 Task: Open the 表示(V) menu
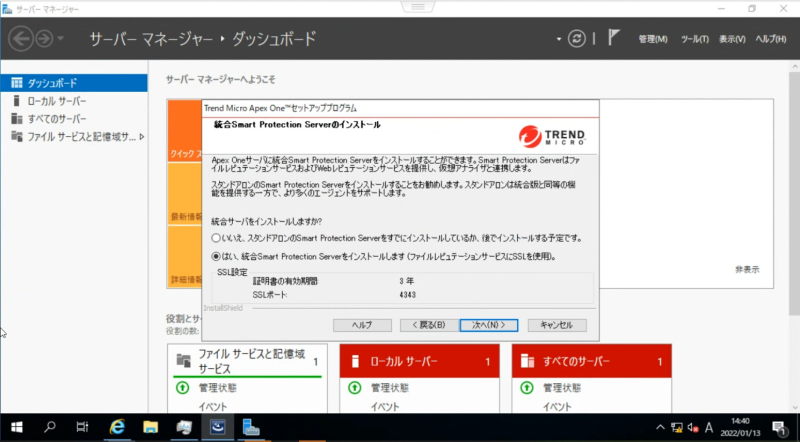[732, 39]
